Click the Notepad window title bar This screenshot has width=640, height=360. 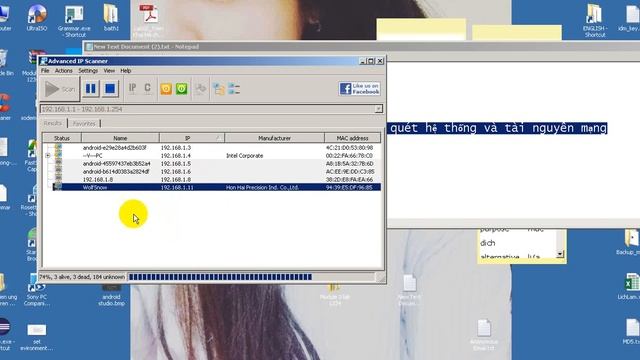tap(361, 47)
